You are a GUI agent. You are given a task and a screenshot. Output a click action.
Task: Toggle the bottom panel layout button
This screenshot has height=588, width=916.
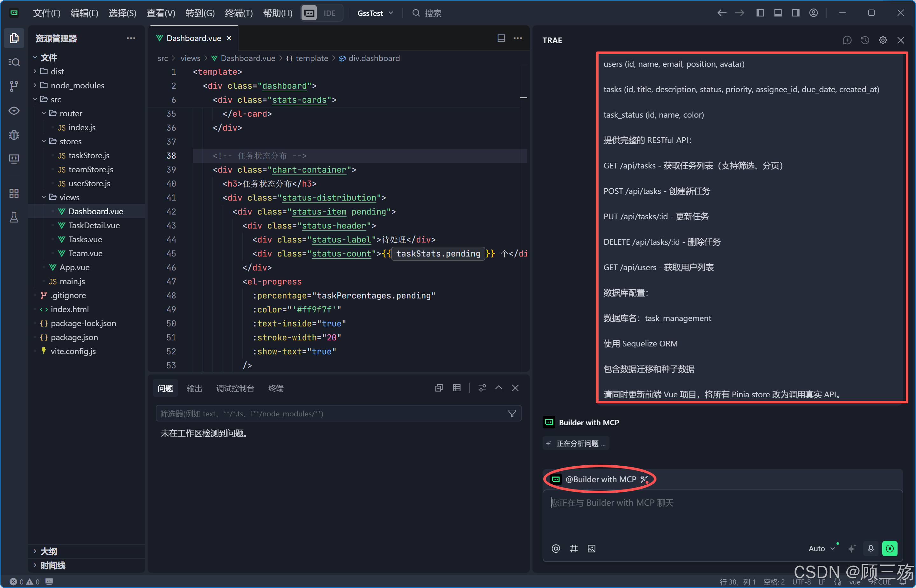[778, 13]
